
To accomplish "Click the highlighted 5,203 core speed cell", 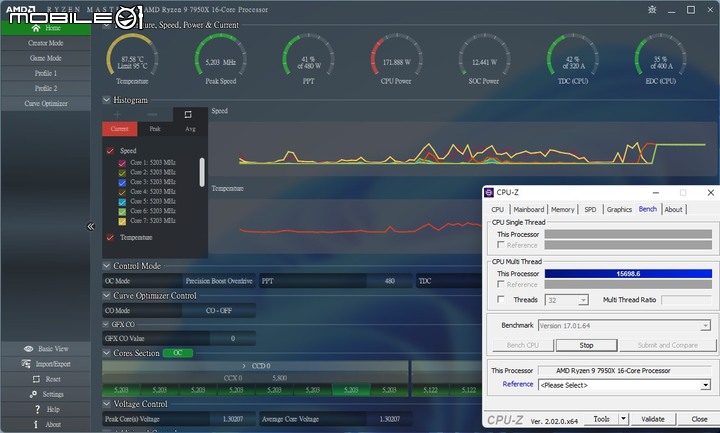I will (x=351, y=390).
